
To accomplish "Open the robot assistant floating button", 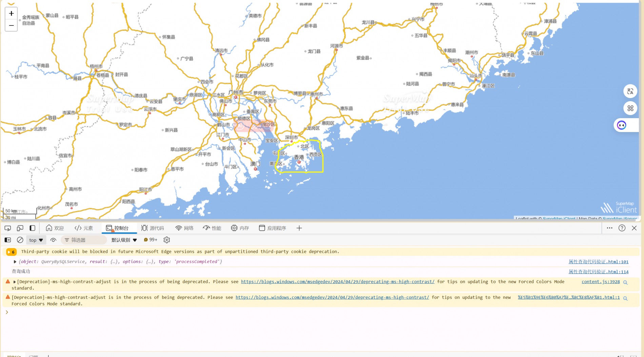I will click(622, 125).
